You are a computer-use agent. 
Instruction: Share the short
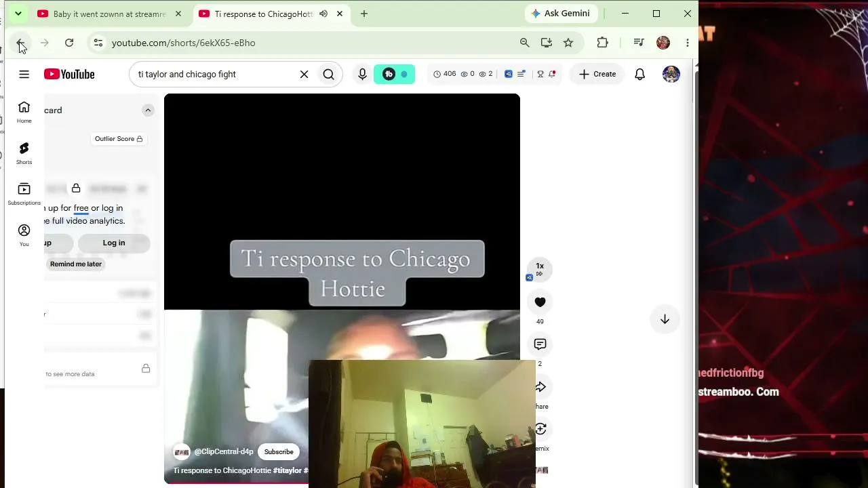click(x=540, y=387)
